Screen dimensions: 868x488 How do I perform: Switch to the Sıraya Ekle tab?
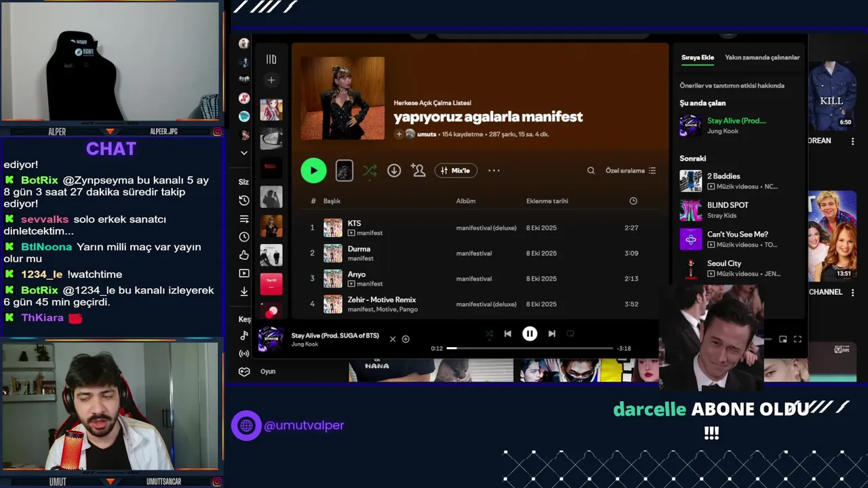[698, 58]
